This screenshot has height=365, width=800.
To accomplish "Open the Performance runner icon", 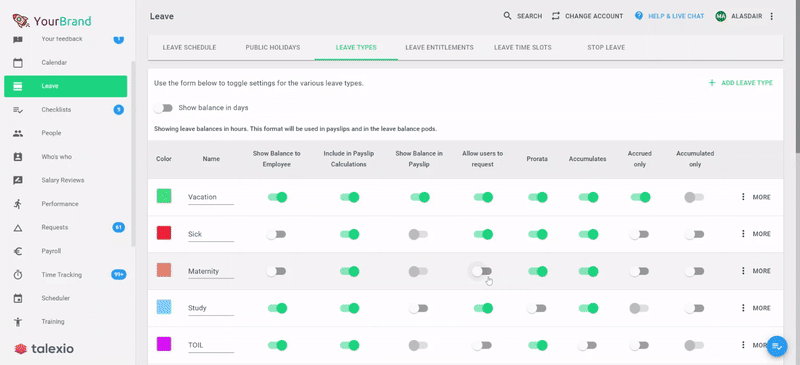I will coord(18,204).
